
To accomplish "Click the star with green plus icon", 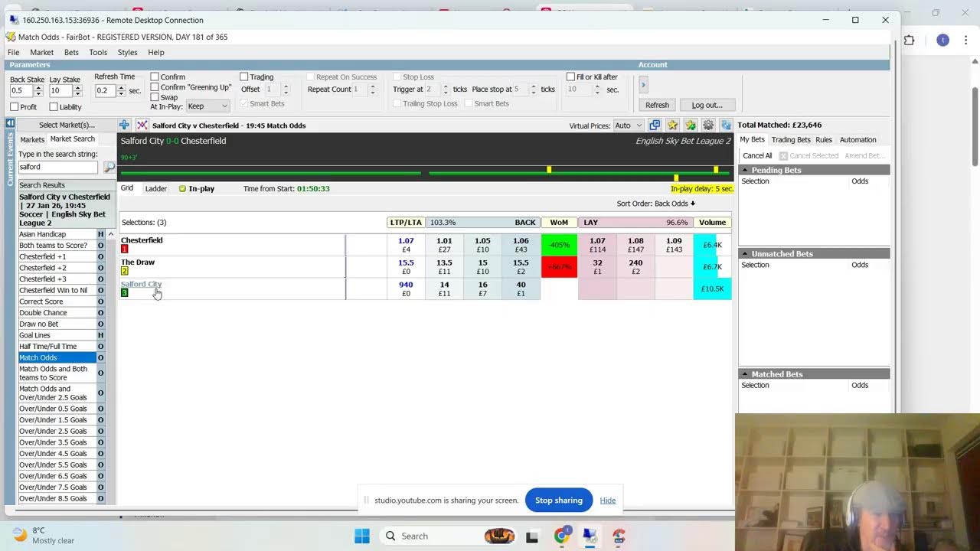I will (691, 125).
